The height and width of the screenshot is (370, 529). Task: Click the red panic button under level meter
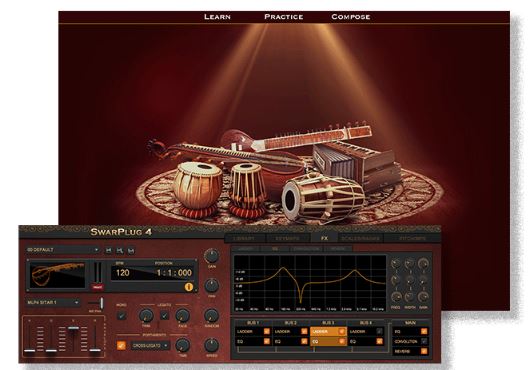pos(98,287)
